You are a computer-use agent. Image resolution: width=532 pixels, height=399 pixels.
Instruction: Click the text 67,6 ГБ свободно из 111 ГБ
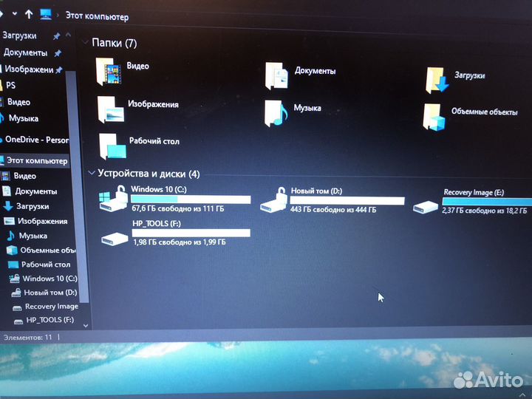(178, 208)
